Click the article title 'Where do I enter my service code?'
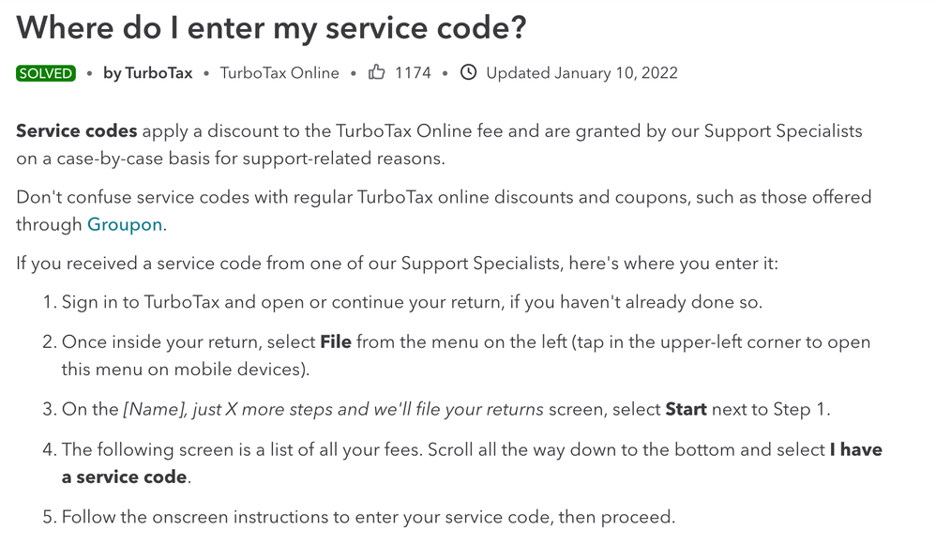Viewport: 936px width, 560px height. click(x=272, y=28)
